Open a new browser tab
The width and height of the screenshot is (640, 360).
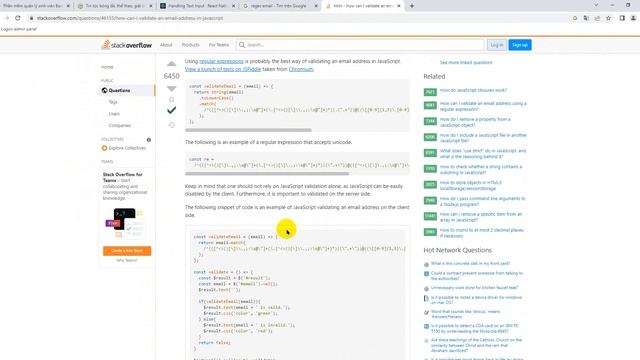click(412, 6)
